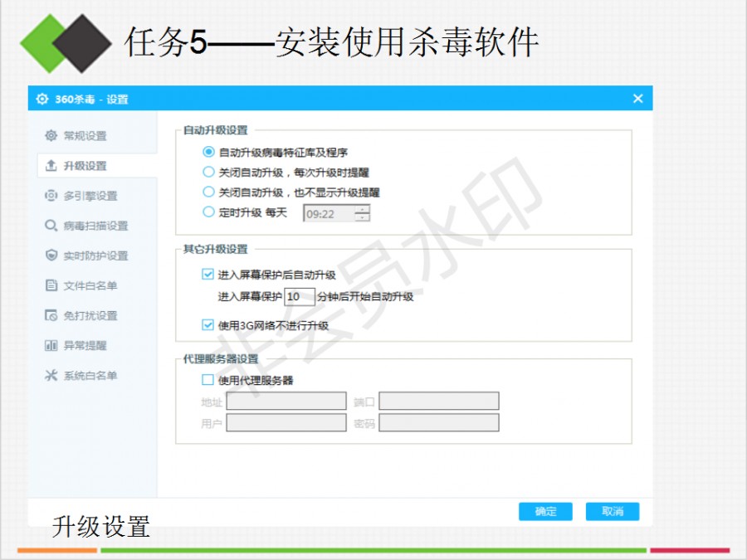747x560 pixels.
Task: Click the screensaver minutes input field
Action: (x=299, y=296)
